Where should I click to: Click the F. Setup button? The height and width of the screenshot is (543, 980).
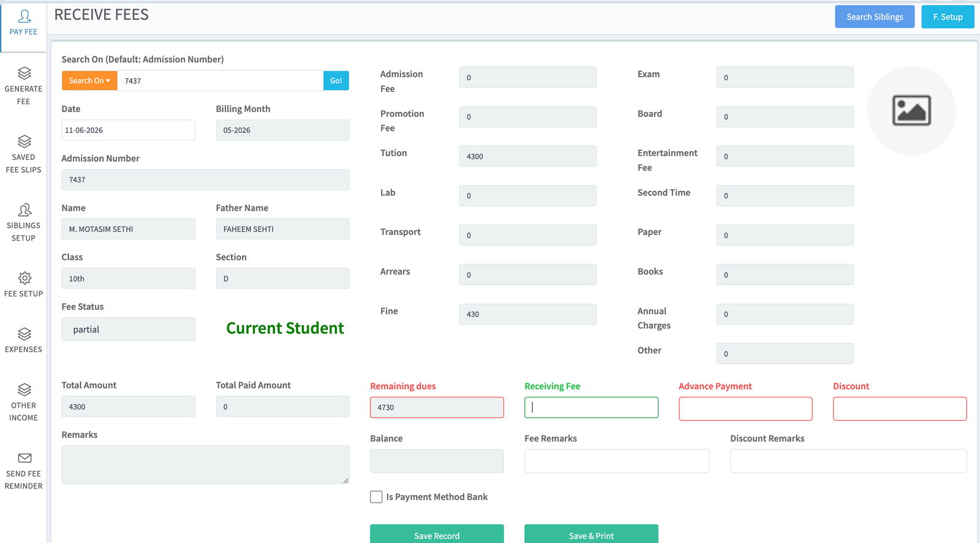click(x=948, y=17)
